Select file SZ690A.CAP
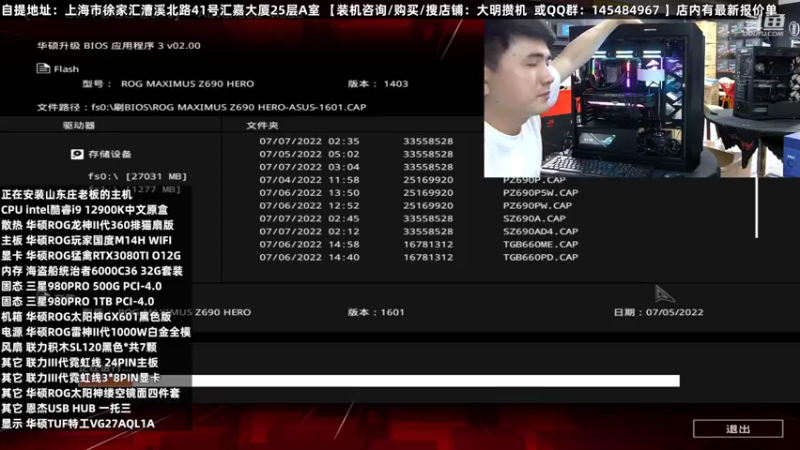The image size is (800, 450). coord(534,218)
